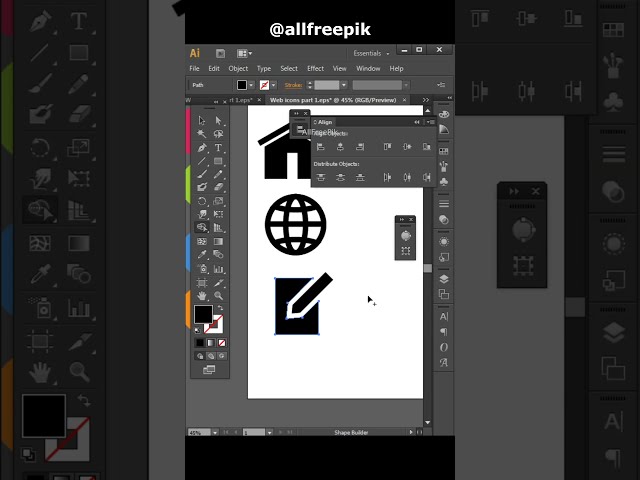Image resolution: width=640 pixels, height=480 pixels.
Task: Select the Column Graph tool
Action: pyautogui.click(x=218, y=269)
